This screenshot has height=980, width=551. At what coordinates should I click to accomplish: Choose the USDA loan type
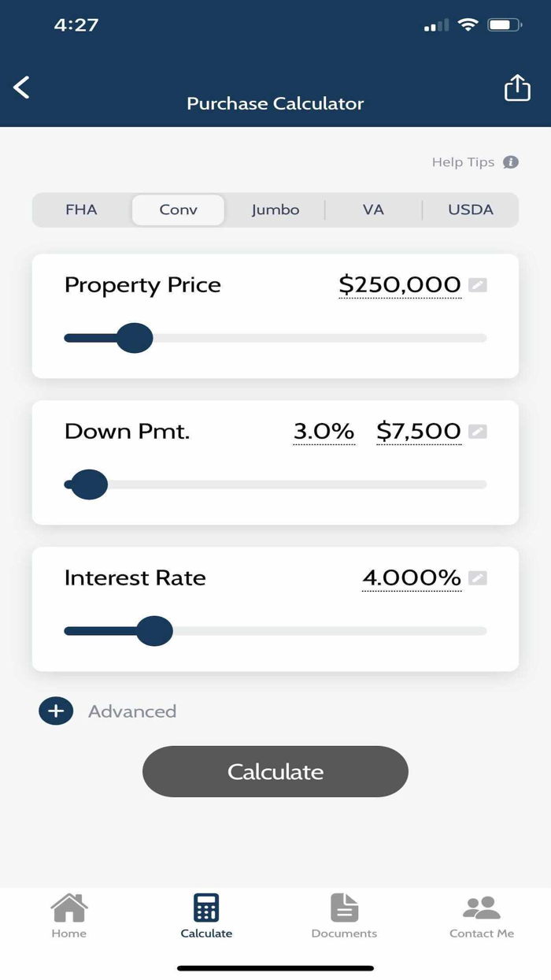click(471, 210)
